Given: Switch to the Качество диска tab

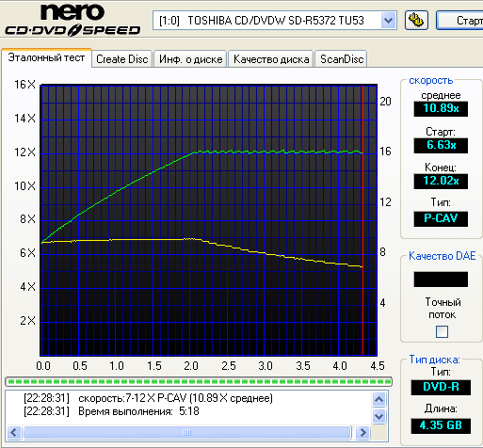Looking at the screenshot, I should [x=271, y=59].
